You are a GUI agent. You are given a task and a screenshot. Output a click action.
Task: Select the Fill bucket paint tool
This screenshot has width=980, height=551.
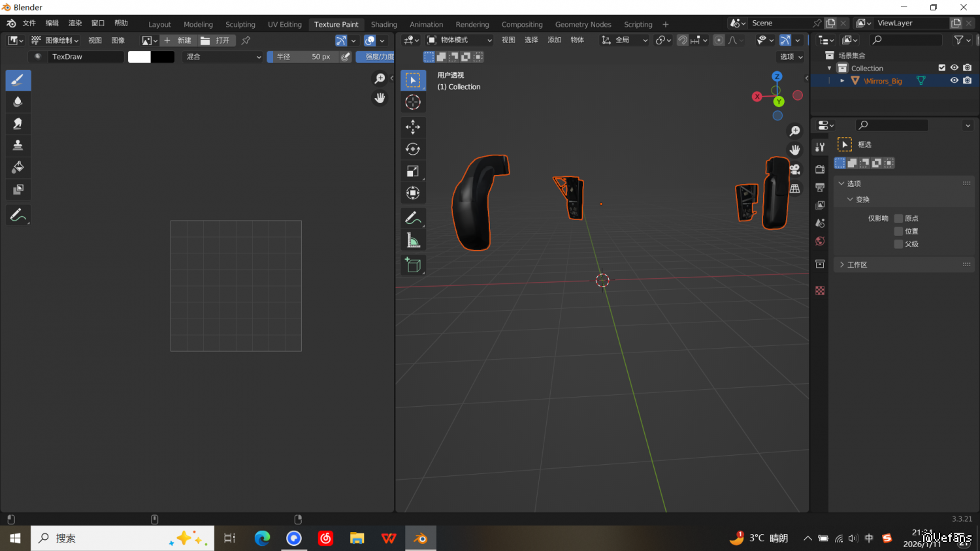coord(18,167)
